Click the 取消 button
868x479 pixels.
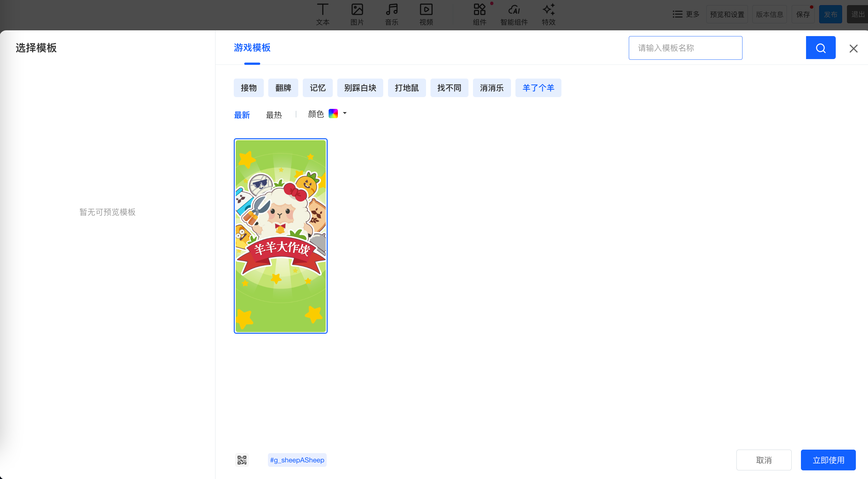point(763,460)
